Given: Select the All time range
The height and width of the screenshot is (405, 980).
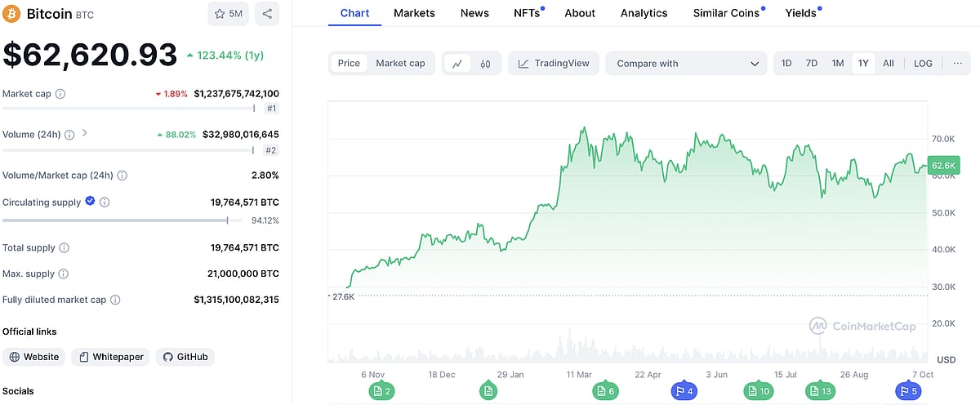Looking at the screenshot, I should [x=889, y=64].
